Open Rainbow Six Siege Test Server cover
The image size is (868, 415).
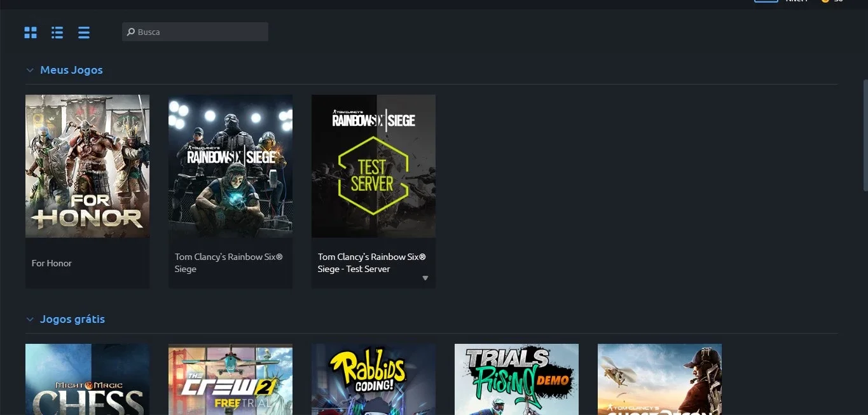pos(373,167)
